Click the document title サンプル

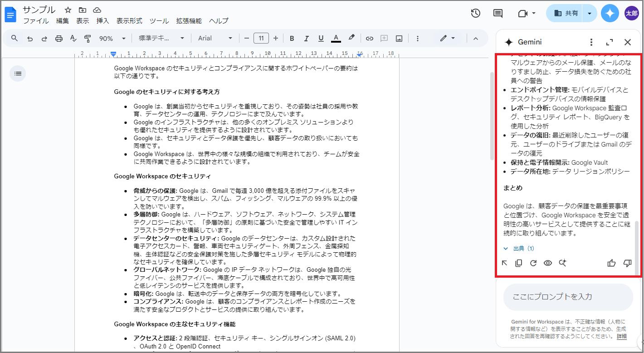(39, 10)
